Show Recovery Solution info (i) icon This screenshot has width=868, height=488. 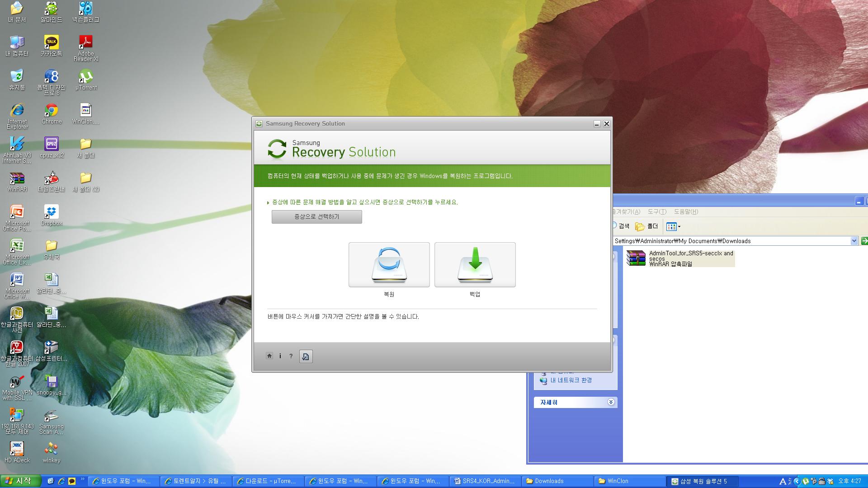click(280, 356)
